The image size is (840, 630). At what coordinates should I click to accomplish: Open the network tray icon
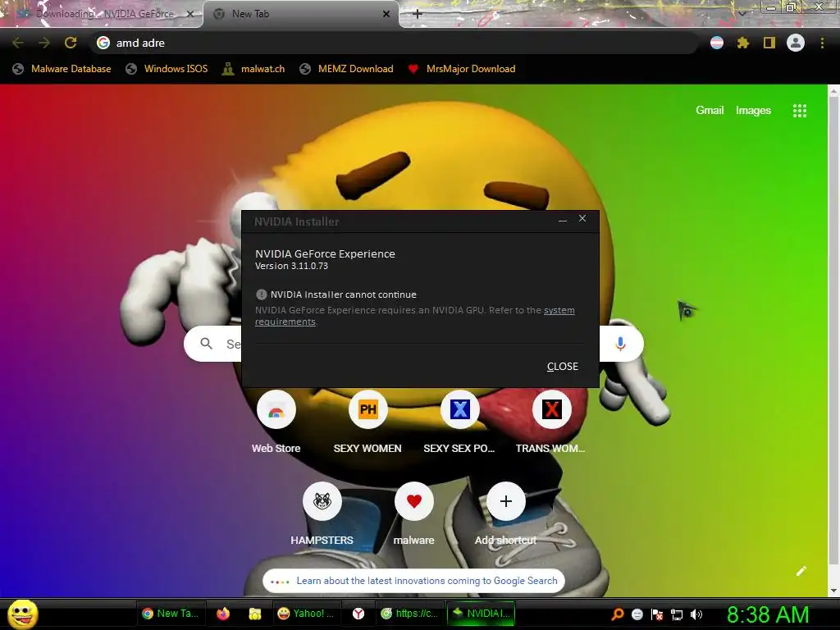[x=677, y=614]
